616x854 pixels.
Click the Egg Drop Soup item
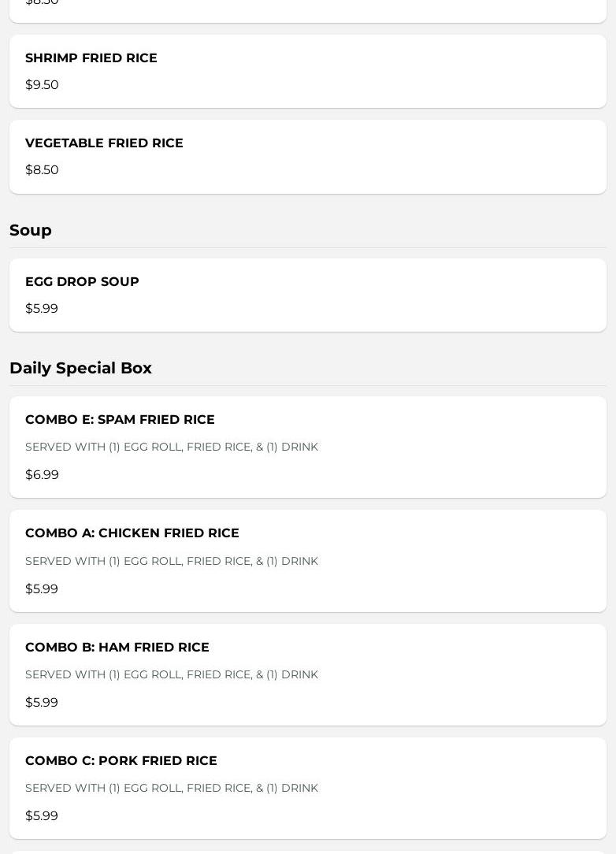(308, 295)
